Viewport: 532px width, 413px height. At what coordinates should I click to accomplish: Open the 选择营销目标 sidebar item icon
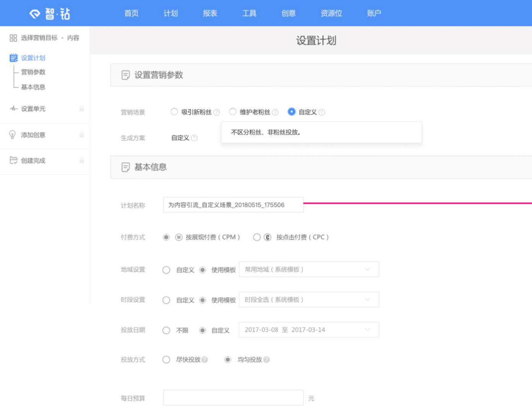[13, 38]
